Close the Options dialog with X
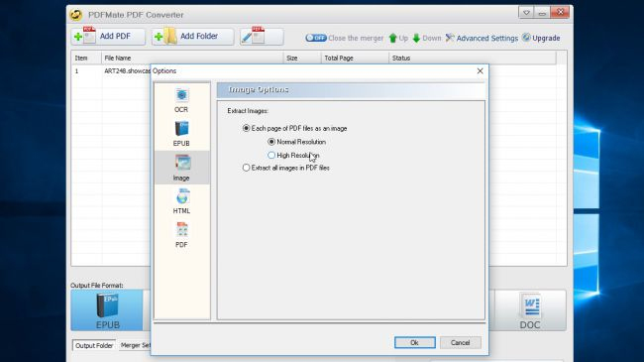Screen dimensions: 644x362 point(480,71)
